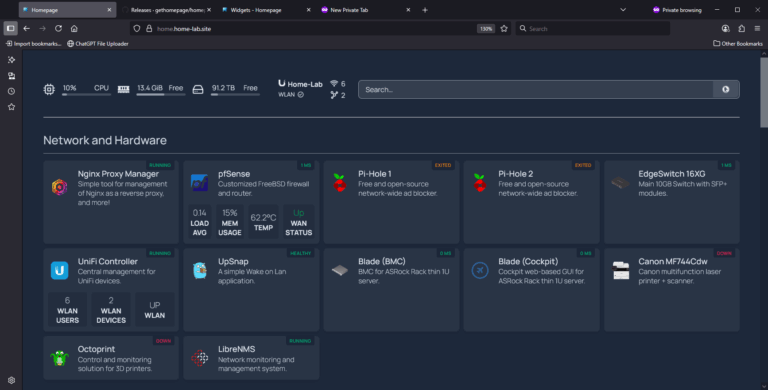Open the bookmarks star in sidebar

pos(11,107)
